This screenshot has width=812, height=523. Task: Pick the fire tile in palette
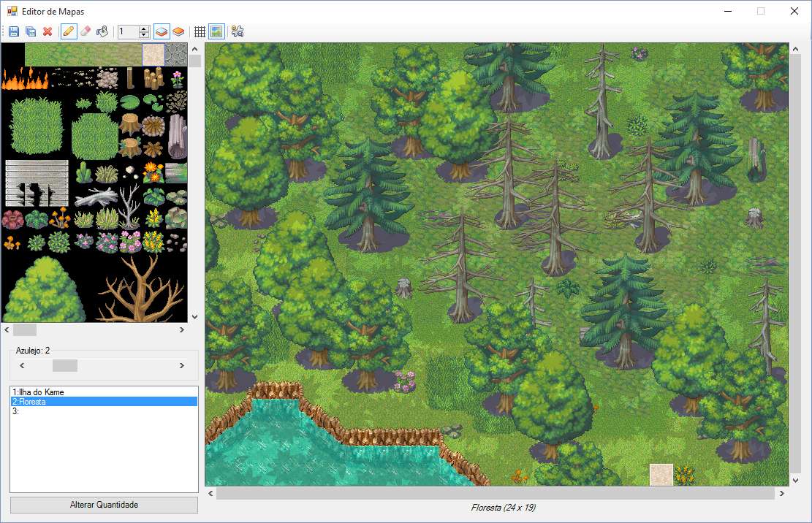(x=24, y=78)
